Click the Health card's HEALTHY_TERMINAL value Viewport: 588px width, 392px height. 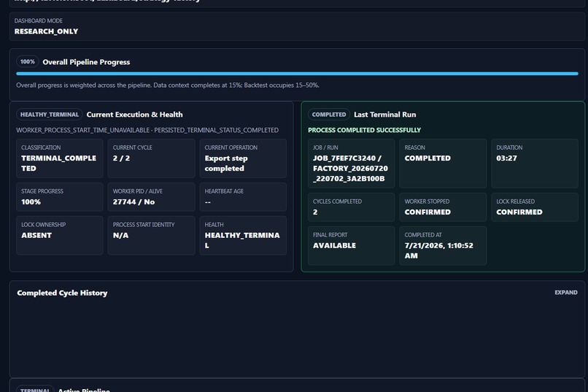click(242, 240)
